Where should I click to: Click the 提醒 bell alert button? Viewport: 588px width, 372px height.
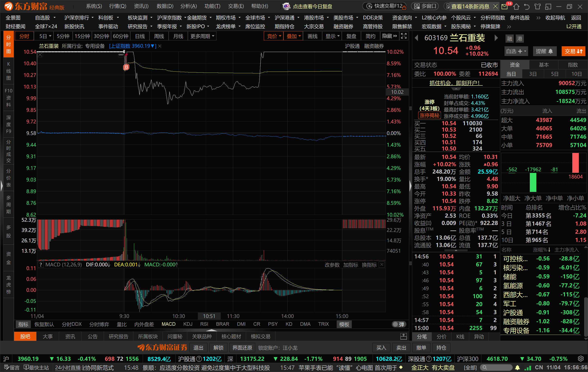click(x=544, y=51)
